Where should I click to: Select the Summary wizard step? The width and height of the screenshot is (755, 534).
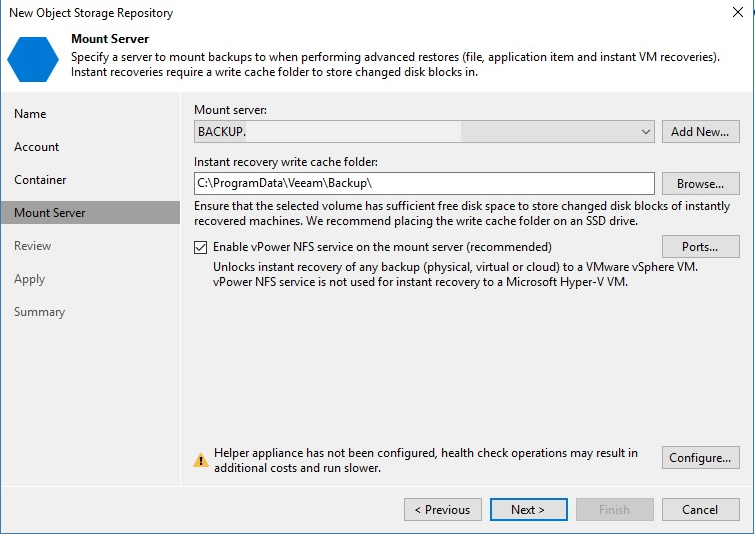pyautogui.click(x=39, y=312)
